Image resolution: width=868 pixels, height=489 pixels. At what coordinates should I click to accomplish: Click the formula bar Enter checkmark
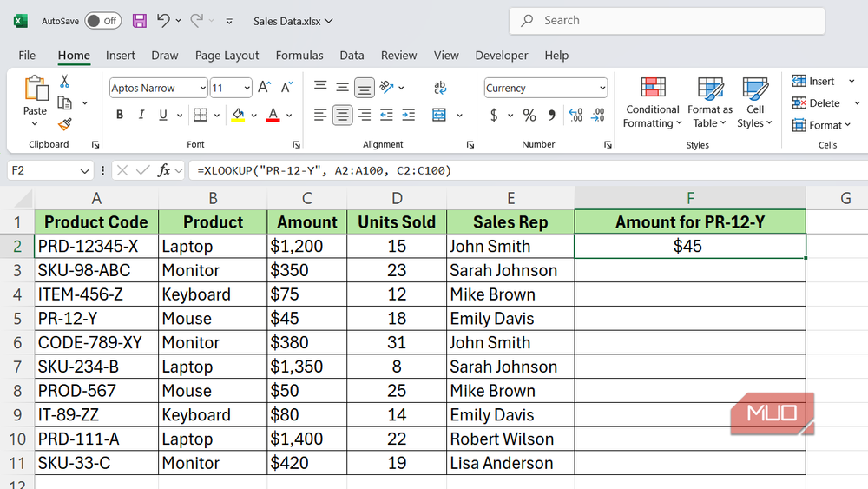[x=143, y=170]
